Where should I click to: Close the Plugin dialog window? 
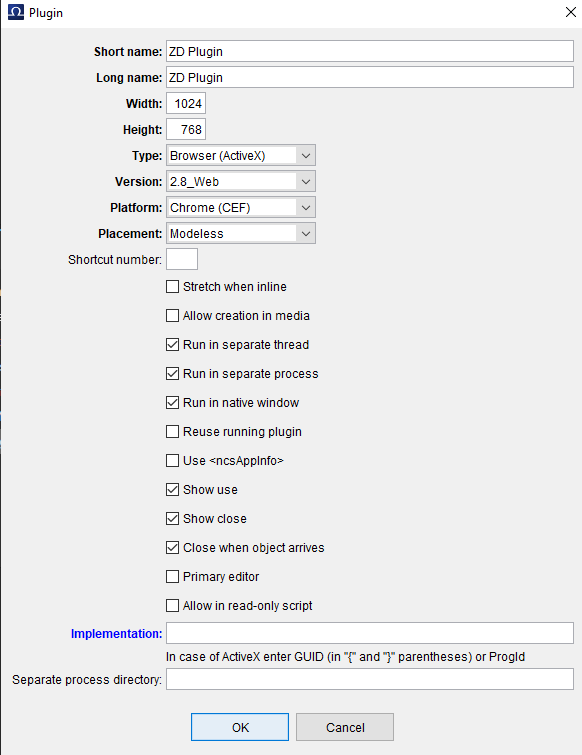coord(570,13)
